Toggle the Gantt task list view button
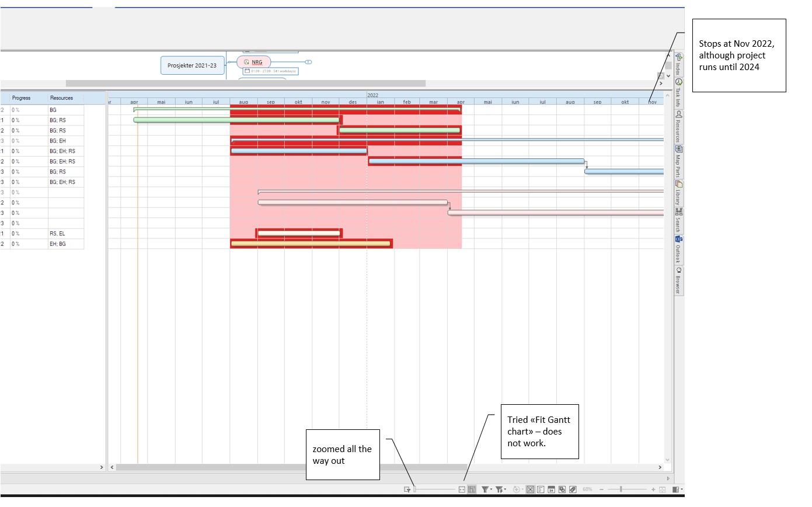This screenshot has height=507, width=812. point(472,489)
